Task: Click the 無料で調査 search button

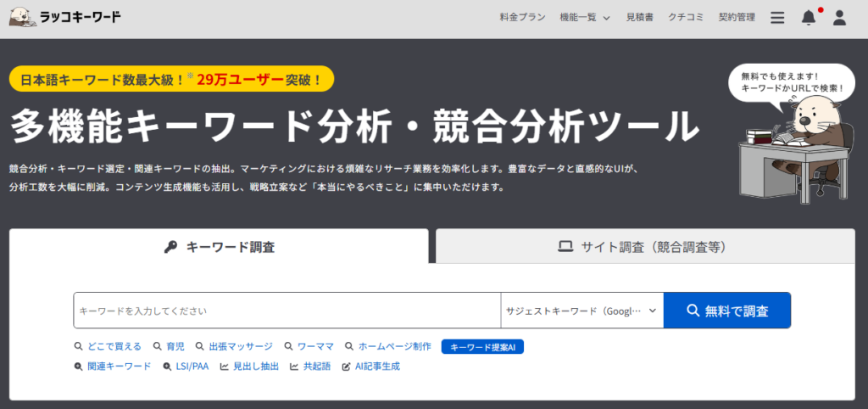Action: pyautogui.click(x=726, y=311)
